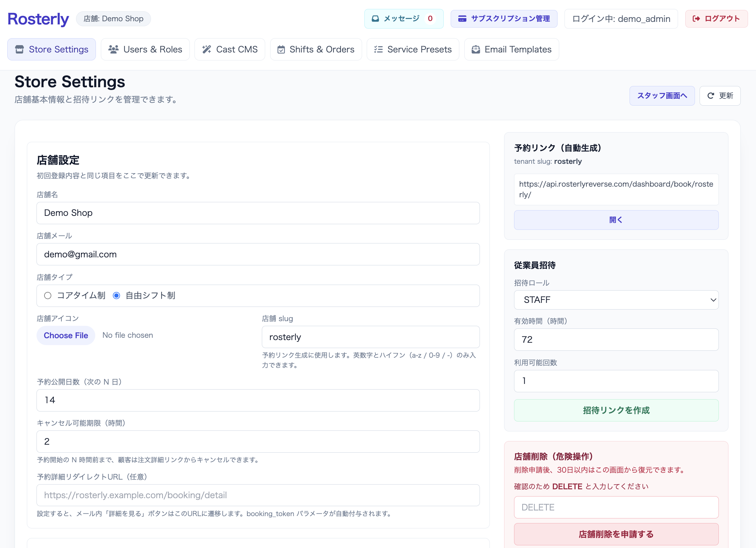Click the refresh icon on 更新 button

710,96
